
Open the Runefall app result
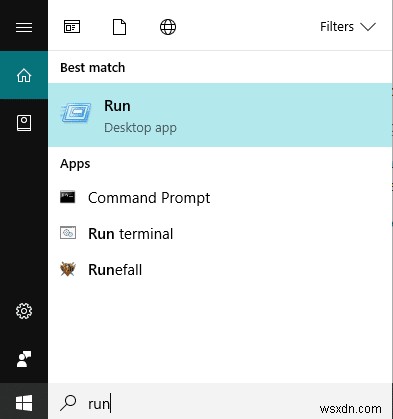(220, 270)
